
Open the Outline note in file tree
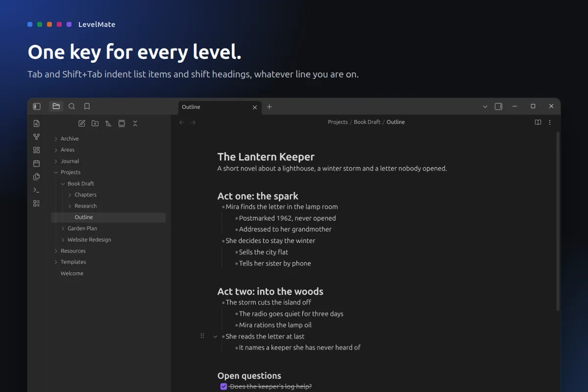pos(108,217)
